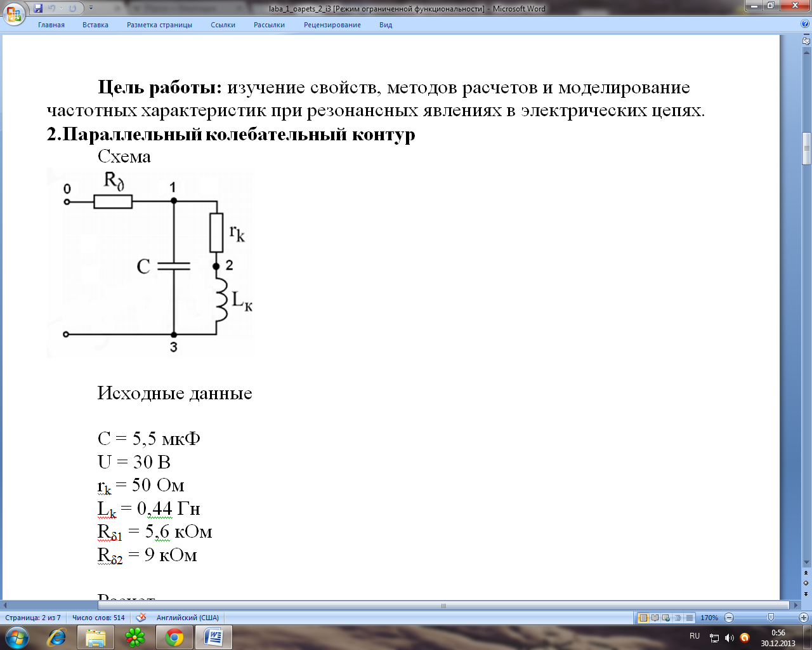The height and width of the screenshot is (650, 812).
Task: Open Google Chrome from taskbar
Action: 174,637
